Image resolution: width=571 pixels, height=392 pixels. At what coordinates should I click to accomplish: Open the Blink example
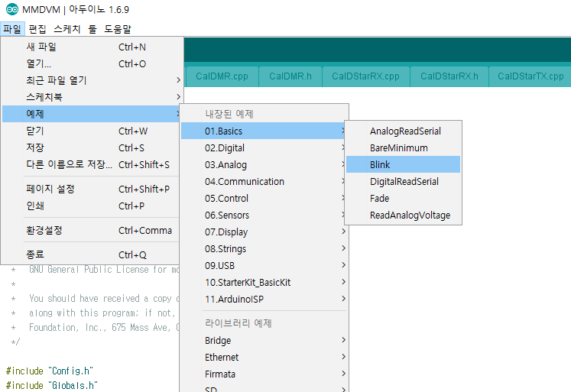pyautogui.click(x=403, y=164)
